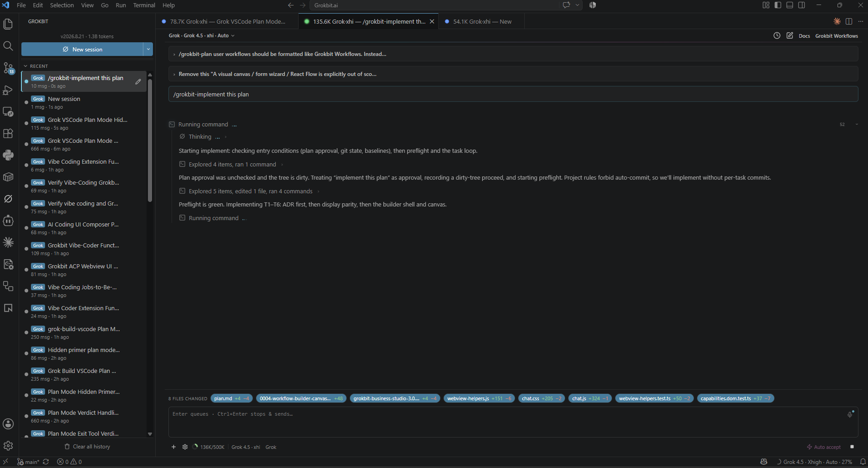Open the Selection menu
This screenshot has height=468, width=868.
coord(62,5)
